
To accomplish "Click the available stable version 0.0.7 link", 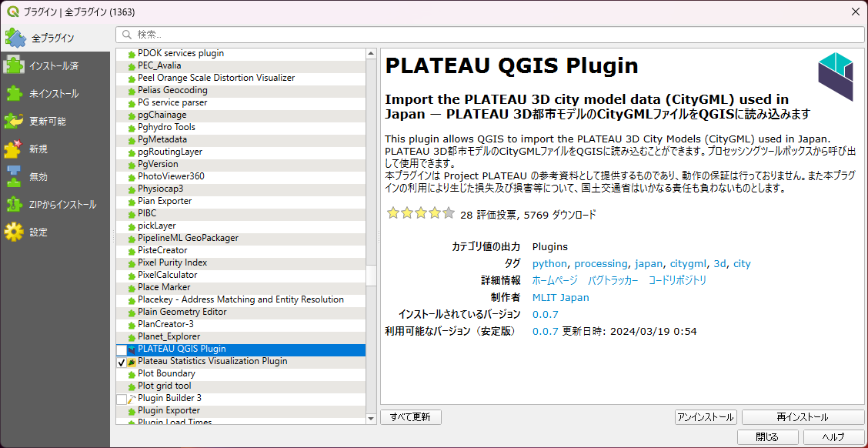I will [546, 332].
